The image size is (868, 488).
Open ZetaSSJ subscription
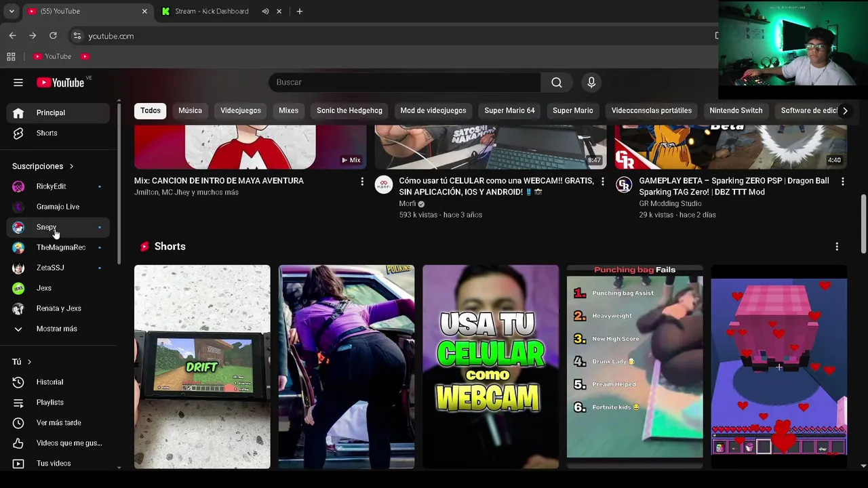click(58, 268)
